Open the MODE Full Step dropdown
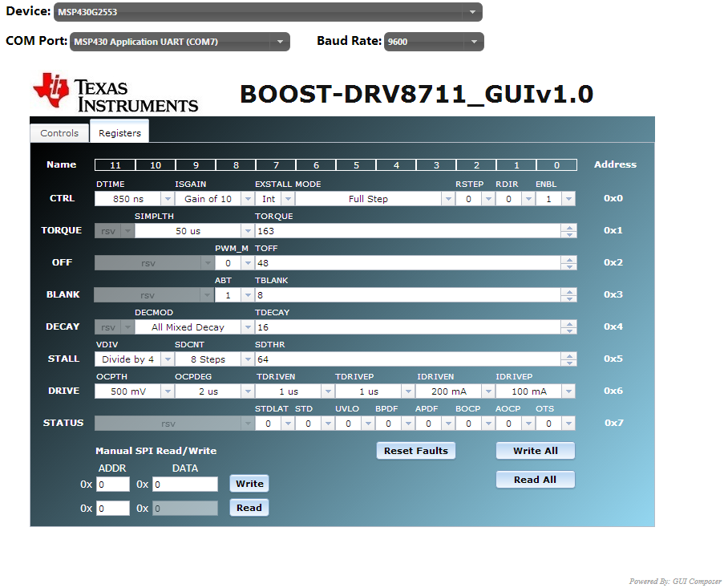 coord(374,199)
